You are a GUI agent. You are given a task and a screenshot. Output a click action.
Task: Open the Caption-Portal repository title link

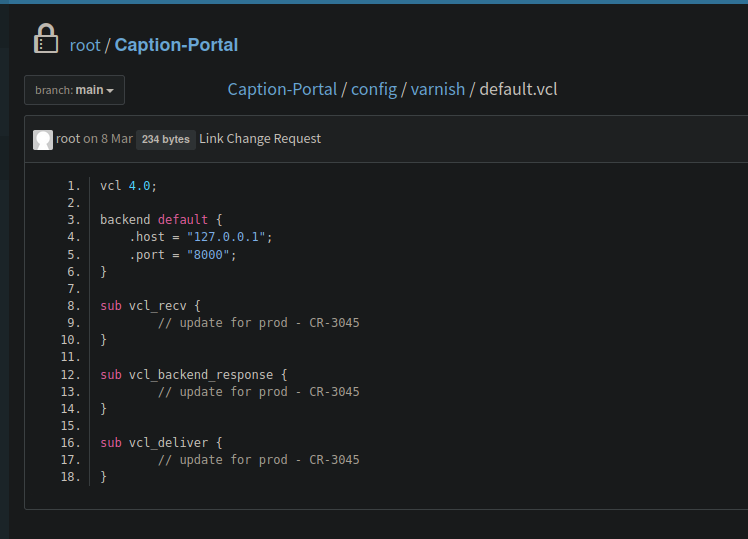pos(176,45)
